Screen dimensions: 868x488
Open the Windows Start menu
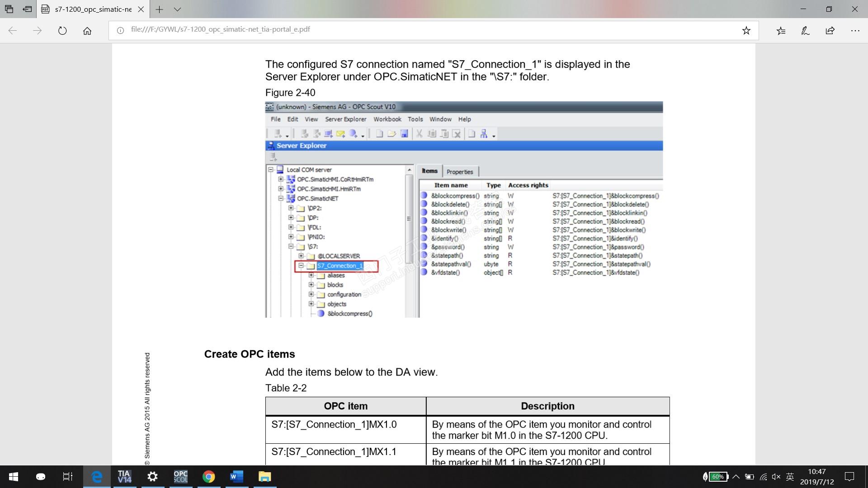[x=14, y=477]
